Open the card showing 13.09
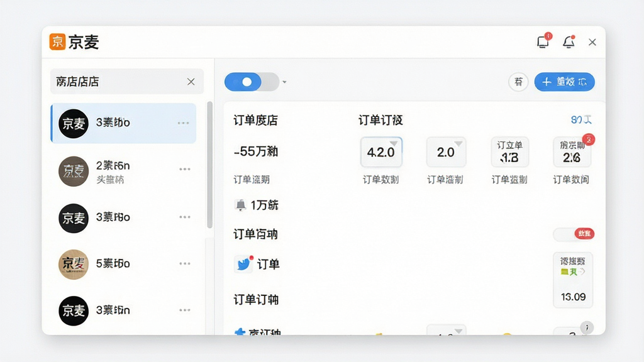Screen dimensions: 644x362 573,280
